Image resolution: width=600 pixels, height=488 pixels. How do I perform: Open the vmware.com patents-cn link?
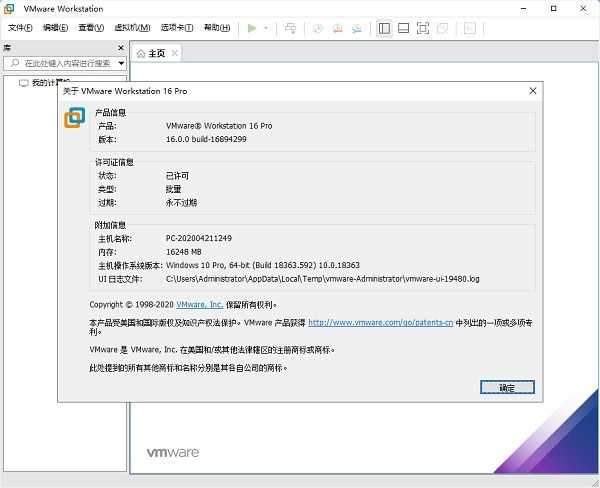[381, 323]
